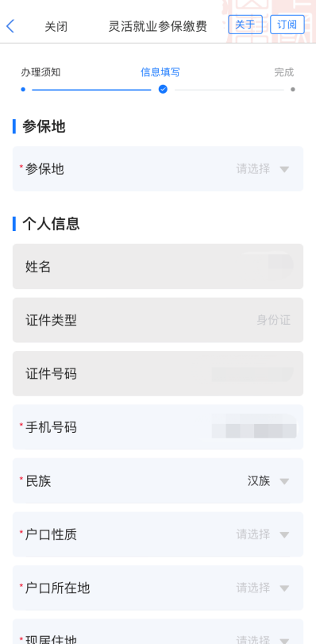316x644 pixels.
Task: Click the 手机号码 input field
Action: click(x=158, y=427)
